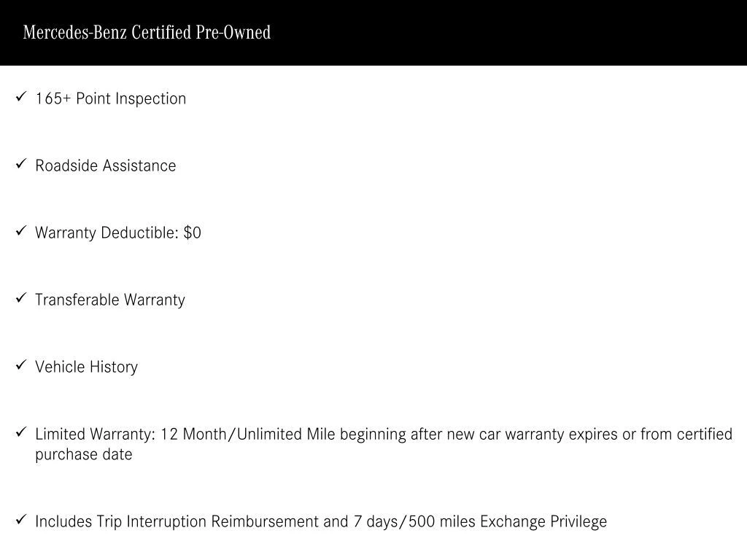747x560 pixels.
Task: Click the Exchange Privilege text
Action: pos(543,521)
